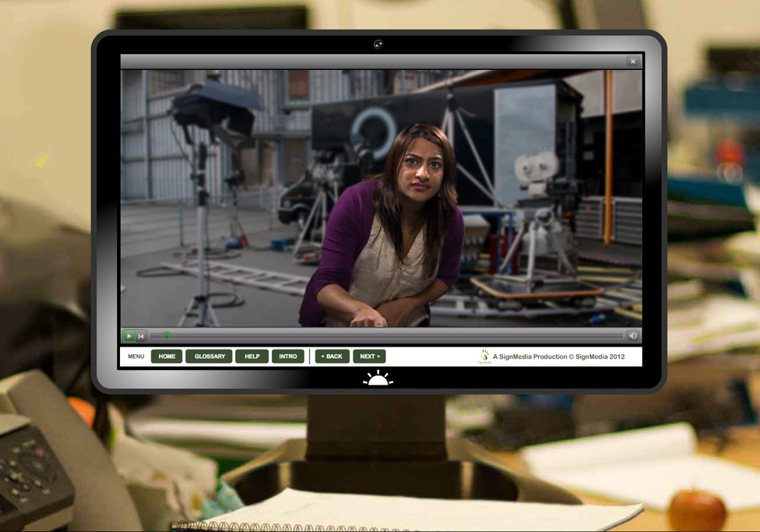Go to the previous page with Back
Screen dimensions: 760x532
332,356
